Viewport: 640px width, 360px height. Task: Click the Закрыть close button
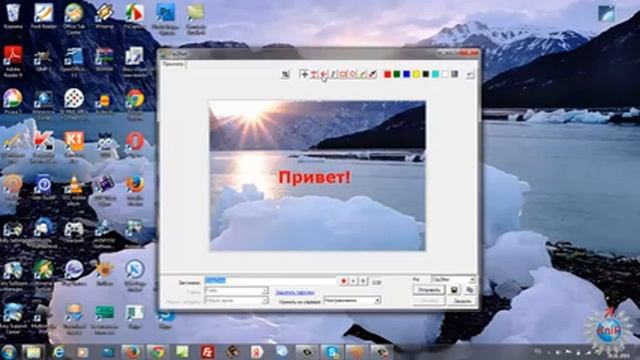pyautogui.click(x=462, y=301)
